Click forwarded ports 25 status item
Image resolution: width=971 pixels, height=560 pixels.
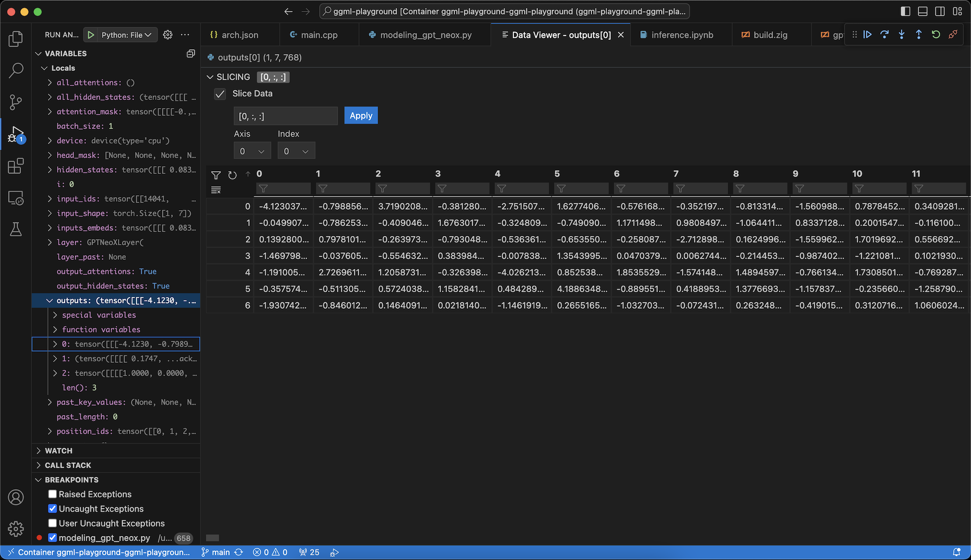point(309,552)
